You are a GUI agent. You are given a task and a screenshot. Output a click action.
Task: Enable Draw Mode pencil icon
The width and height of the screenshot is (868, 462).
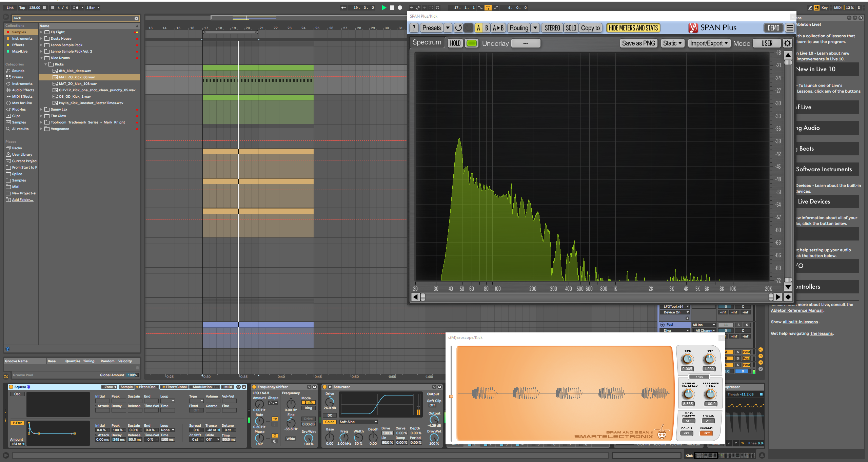click(x=810, y=7)
